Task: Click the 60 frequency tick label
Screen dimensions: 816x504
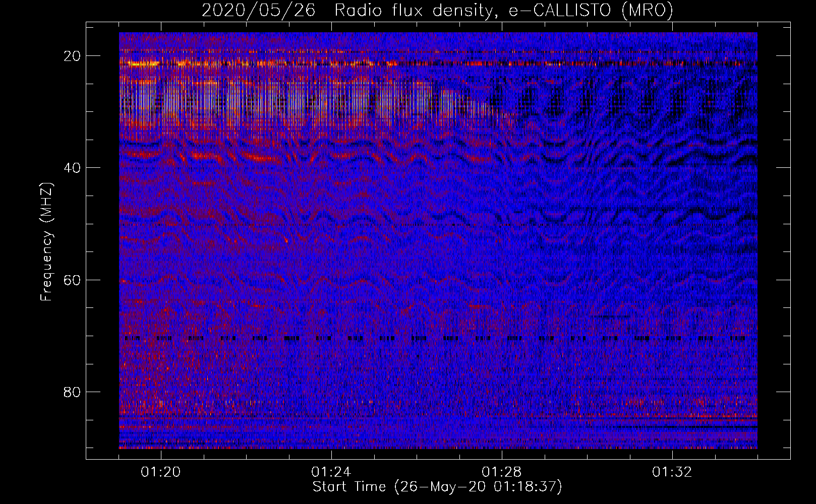Action: coord(73,280)
